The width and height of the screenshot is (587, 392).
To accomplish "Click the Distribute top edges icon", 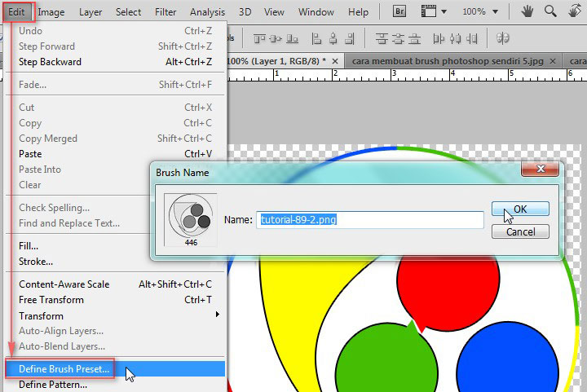I will [x=382, y=38].
